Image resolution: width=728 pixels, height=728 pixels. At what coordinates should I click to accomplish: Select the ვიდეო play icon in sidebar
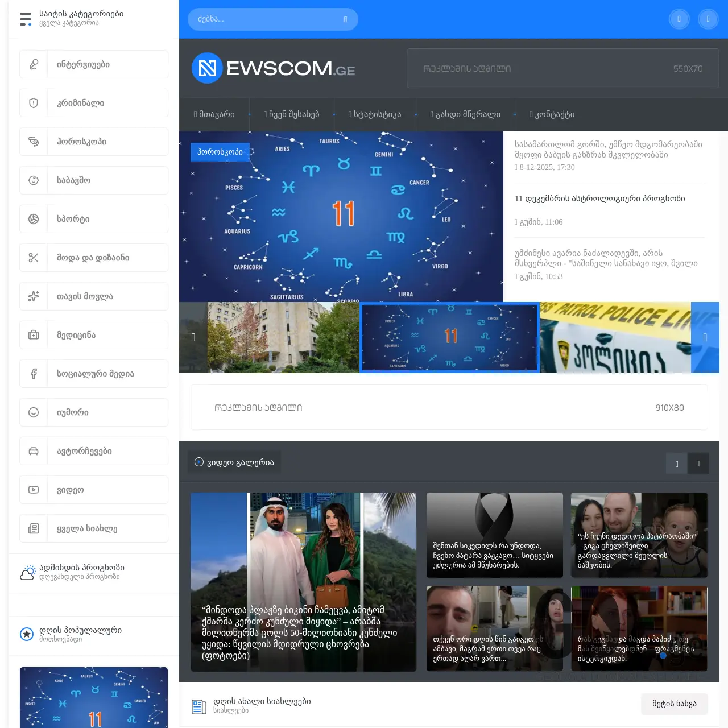pos(33,489)
